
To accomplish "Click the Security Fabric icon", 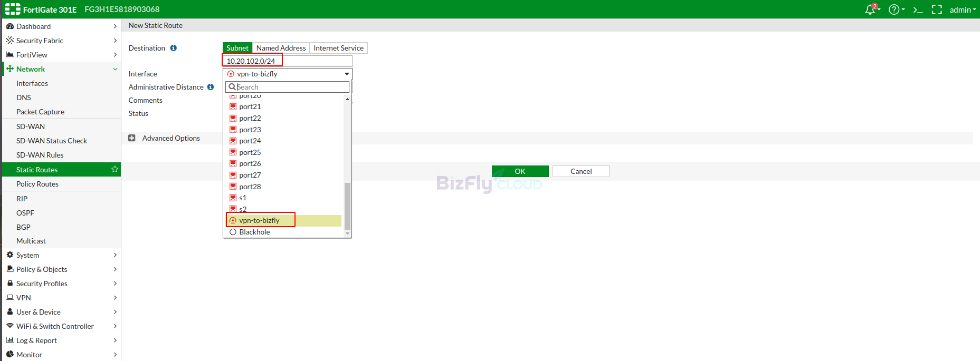I will (x=9, y=40).
